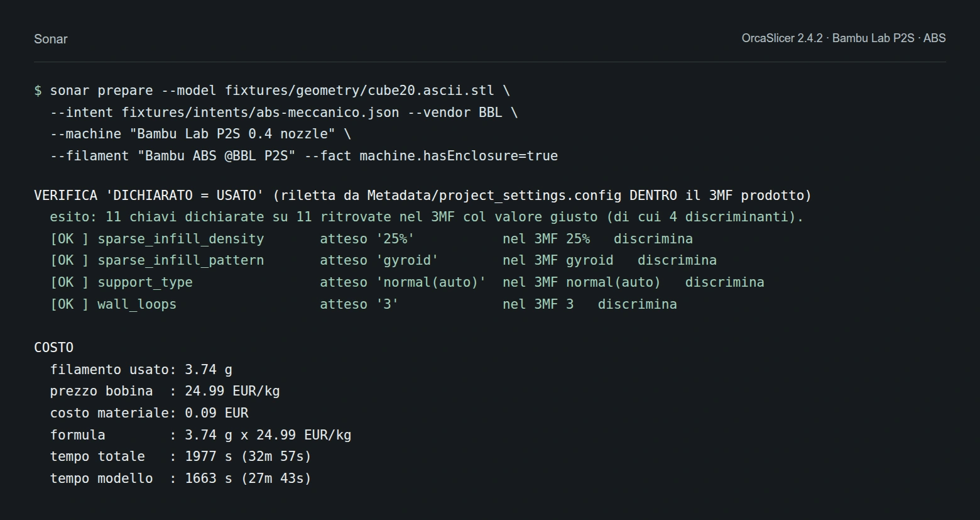This screenshot has width=980, height=520.
Task: Click the OK badge for wall_loops
Action: point(70,304)
